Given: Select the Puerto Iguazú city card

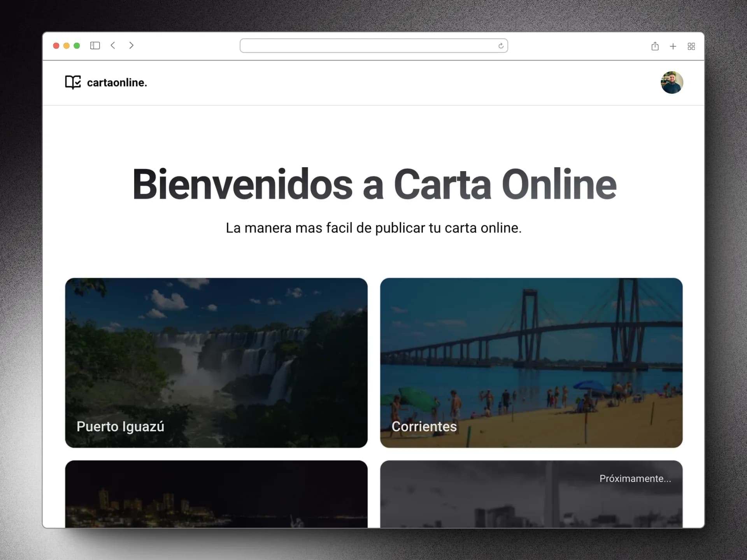Looking at the screenshot, I should point(216,362).
